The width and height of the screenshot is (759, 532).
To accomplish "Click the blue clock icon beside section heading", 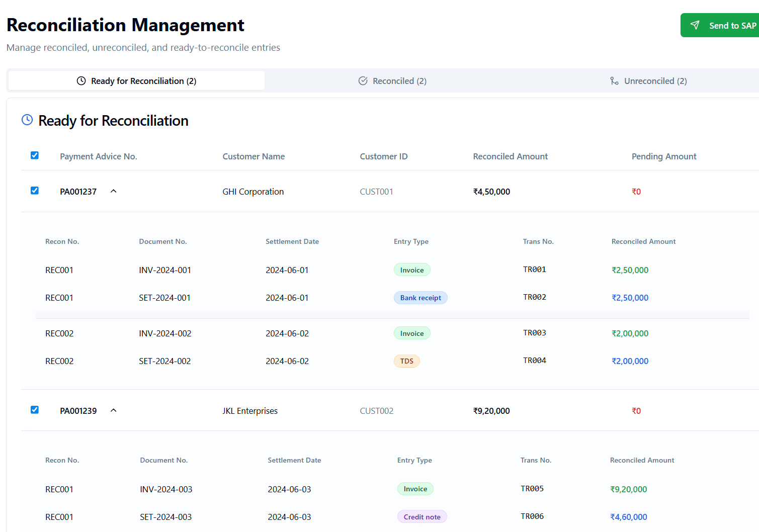I will tap(27, 120).
